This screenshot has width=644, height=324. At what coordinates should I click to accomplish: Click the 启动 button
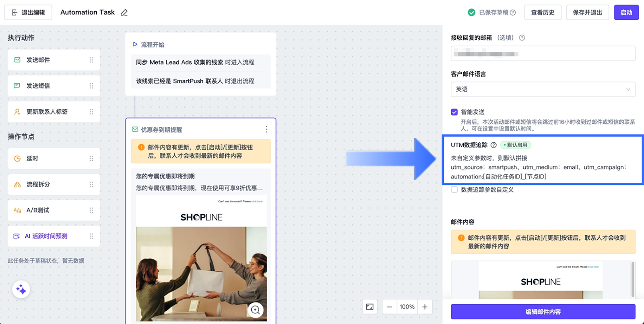coord(626,12)
